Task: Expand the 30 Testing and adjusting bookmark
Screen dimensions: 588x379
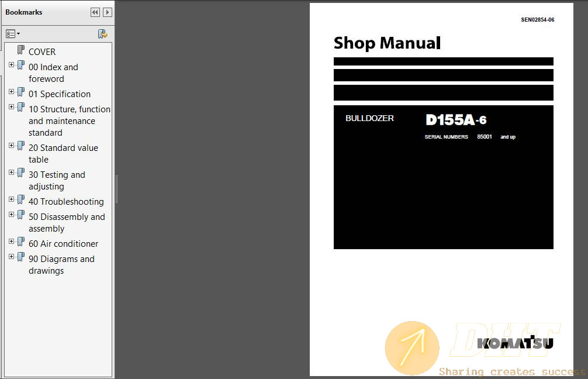Action: [11, 173]
